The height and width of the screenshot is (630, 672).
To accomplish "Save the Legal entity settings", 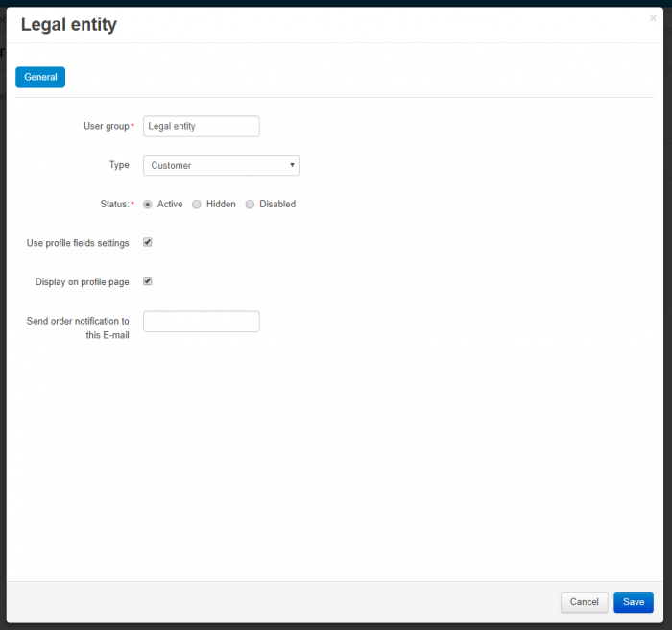I will (634, 602).
